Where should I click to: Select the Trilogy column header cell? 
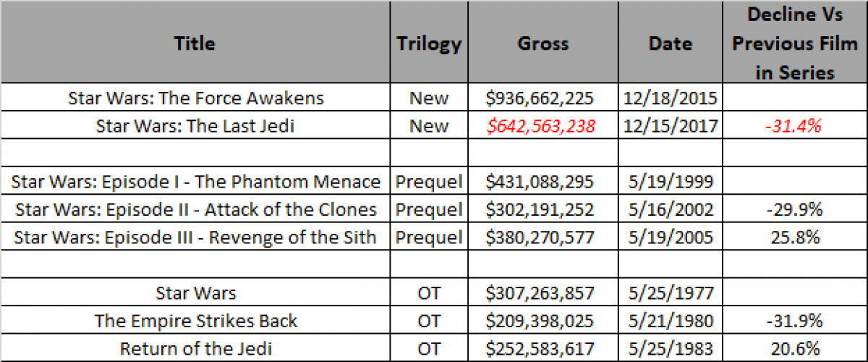pos(429,43)
